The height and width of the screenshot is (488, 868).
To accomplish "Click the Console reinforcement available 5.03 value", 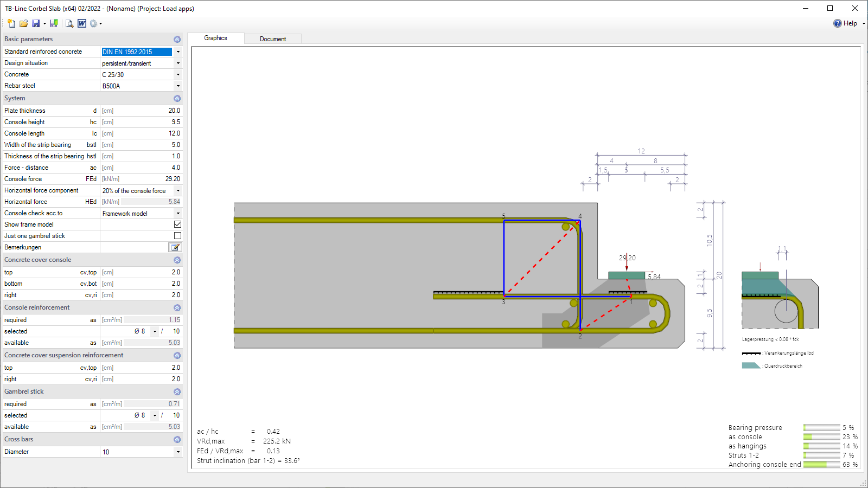I will pos(174,343).
